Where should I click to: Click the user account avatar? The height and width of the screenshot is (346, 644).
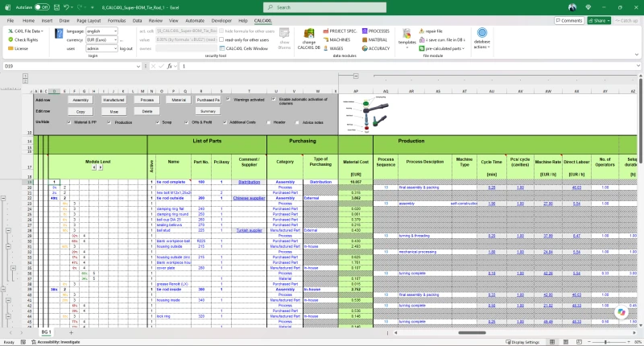coord(572,7)
